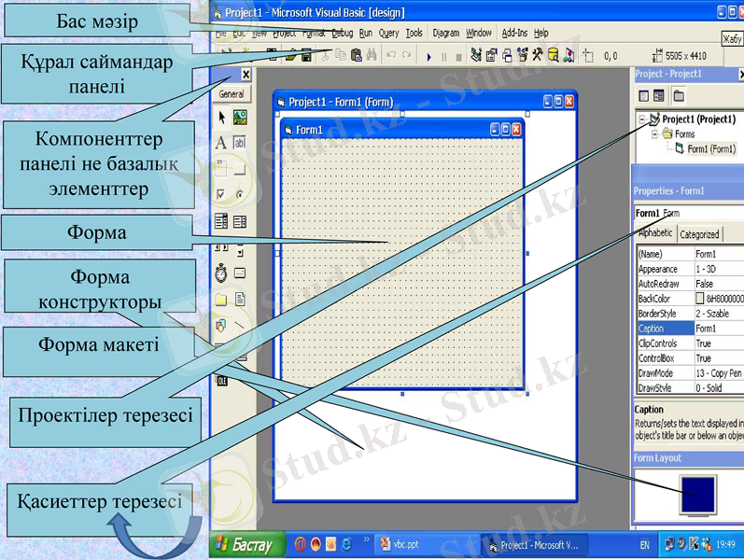Click the Break pause button in the toolbar

click(444, 57)
